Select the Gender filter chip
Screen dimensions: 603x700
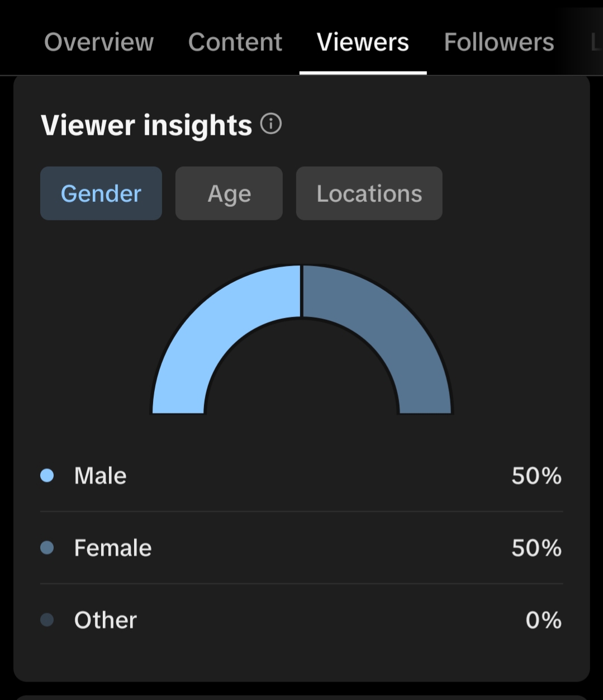101,193
